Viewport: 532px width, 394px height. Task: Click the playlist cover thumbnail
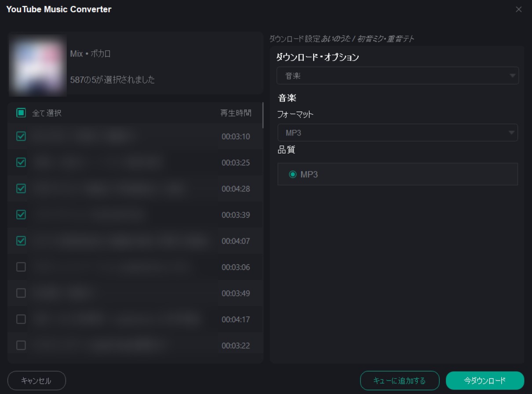[37, 65]
